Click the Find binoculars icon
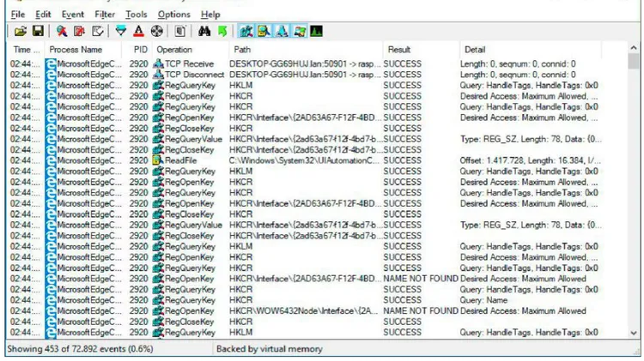Image resolution: width=644 pixels, height=361 pixels. tap(204, 31)
